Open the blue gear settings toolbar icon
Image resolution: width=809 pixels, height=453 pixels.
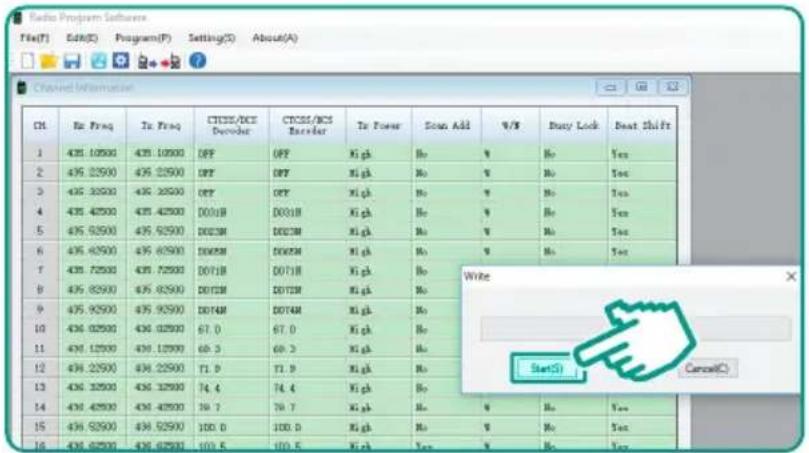[121, 61]
